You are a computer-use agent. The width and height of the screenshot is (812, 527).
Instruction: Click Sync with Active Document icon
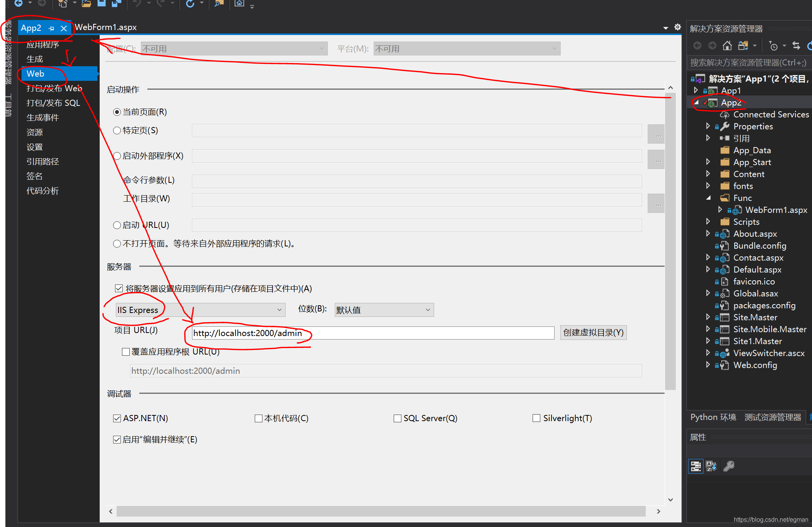point(796,46)
